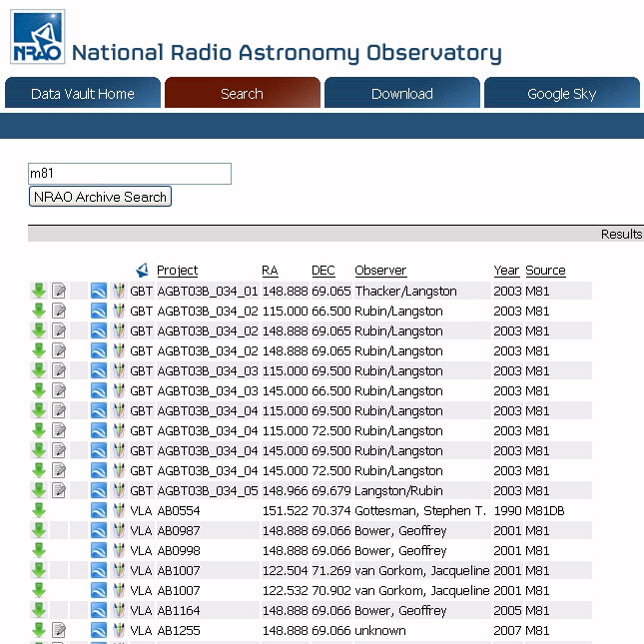This screenshot has height=644, width=644.
Task: Select project name AGBT03B_034_05
Action: (208, 491)
